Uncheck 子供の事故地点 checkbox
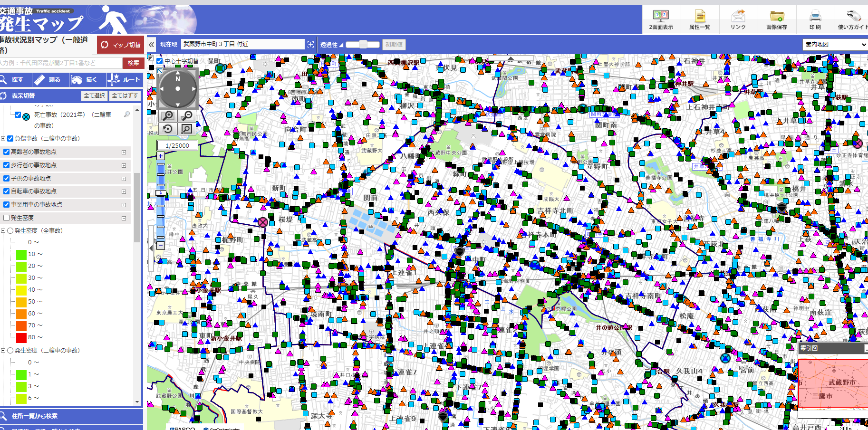 pos(6,179)
